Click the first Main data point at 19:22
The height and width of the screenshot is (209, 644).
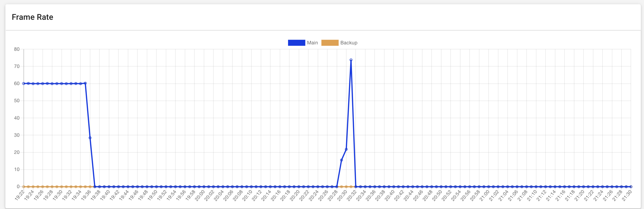[24, 84]
